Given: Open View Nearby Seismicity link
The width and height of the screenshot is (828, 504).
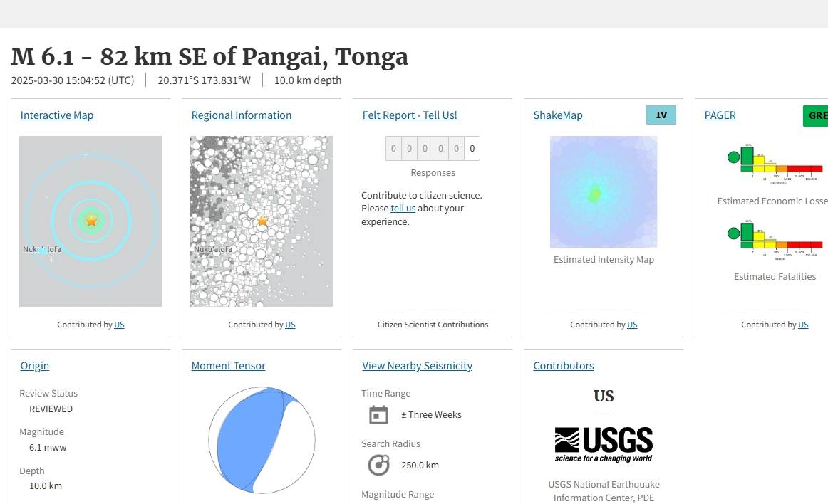Looking at the screenshot, I should click(x=417, y=366).
